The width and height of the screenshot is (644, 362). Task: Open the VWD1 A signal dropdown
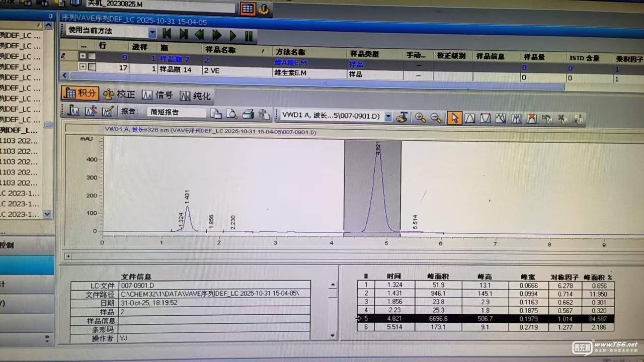(388, 116)
